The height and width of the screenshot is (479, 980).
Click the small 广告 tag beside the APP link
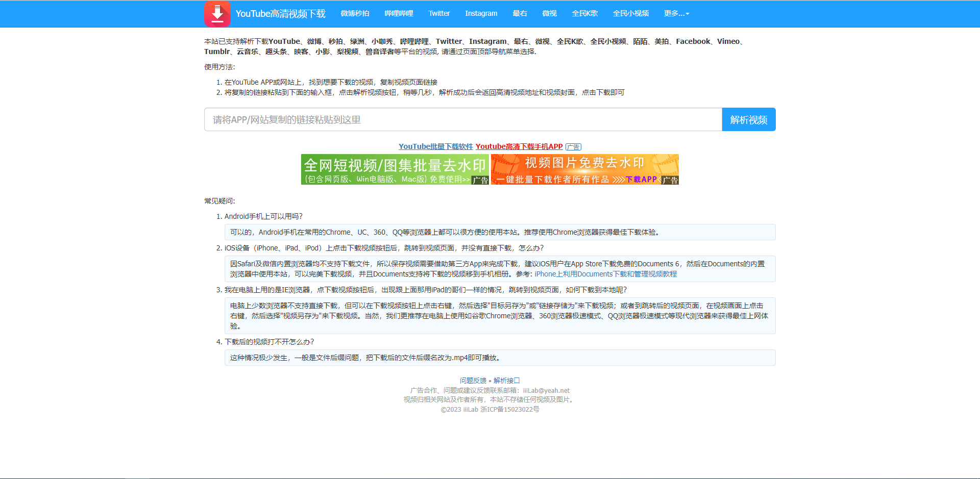pos(573,147)
